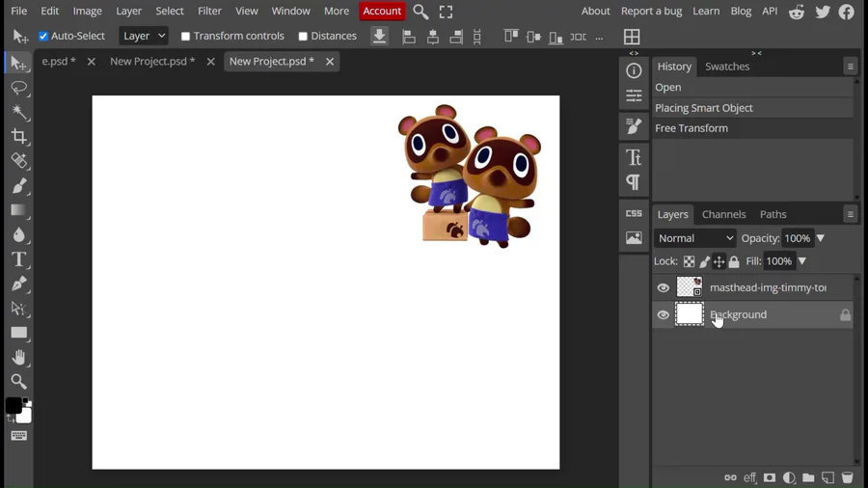868x488 pixels.
Task: Select the Zoom tool
Action: (x=19, y=381)
